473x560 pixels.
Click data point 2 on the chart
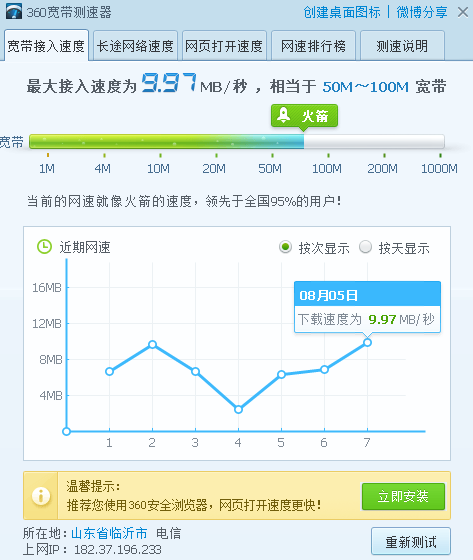(x=152, y=344)
